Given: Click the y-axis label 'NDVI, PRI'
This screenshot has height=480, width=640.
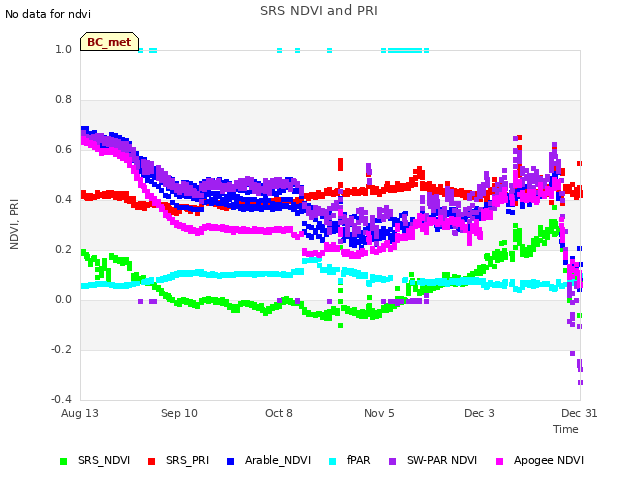Looking at the screenshot, I should [x=14, y=224].
